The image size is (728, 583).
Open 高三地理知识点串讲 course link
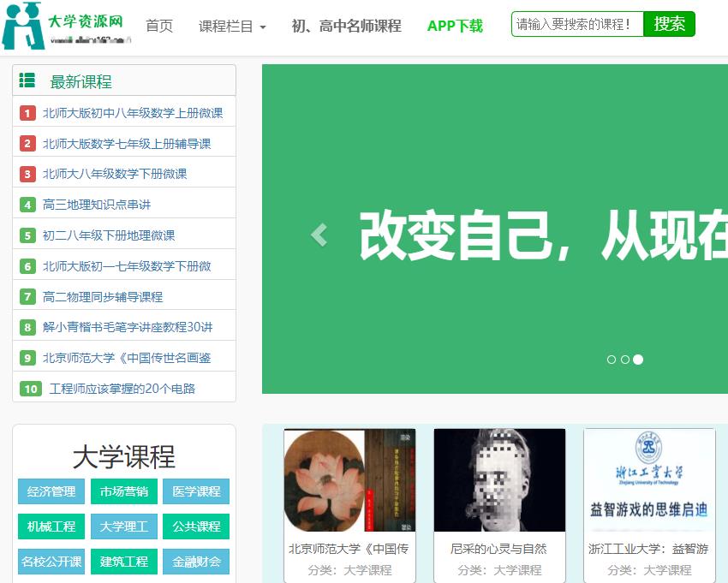[x=97, y=205]
